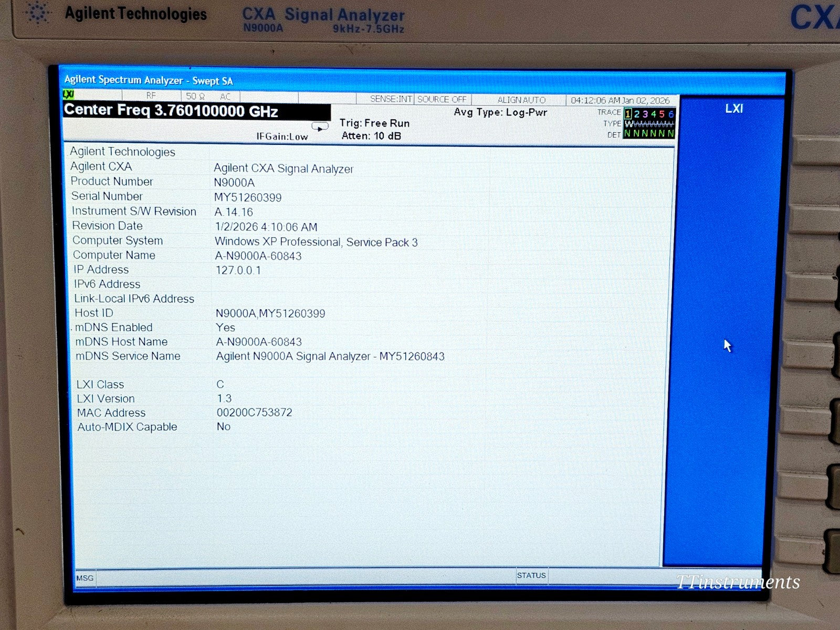The image size is (840, 630).
Task: Click the W trace TYPE indicator
Action: point(628,124)
